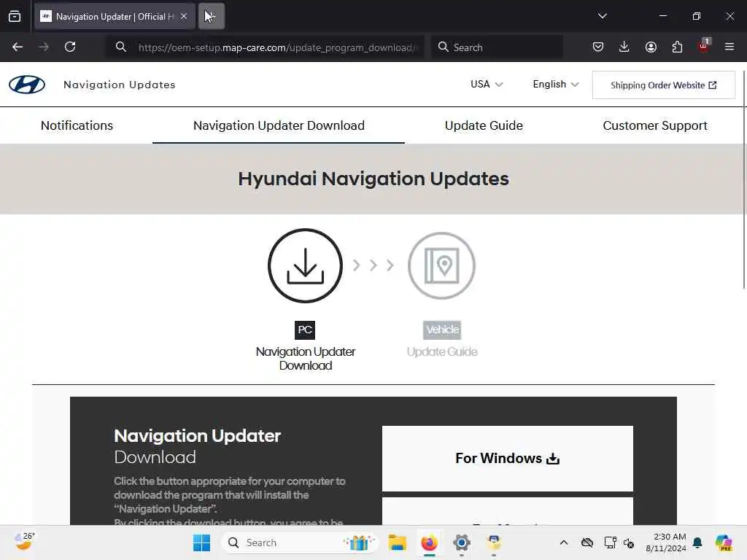Go back using the browser back arrow
This screenshot has width=747, height=560.
click(18, 47)
